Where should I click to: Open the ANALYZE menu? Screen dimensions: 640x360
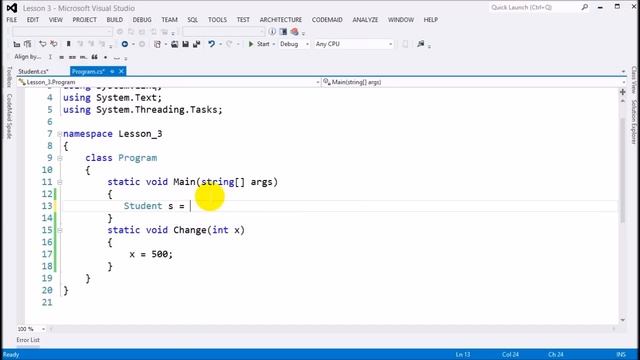tap(365, 20)
